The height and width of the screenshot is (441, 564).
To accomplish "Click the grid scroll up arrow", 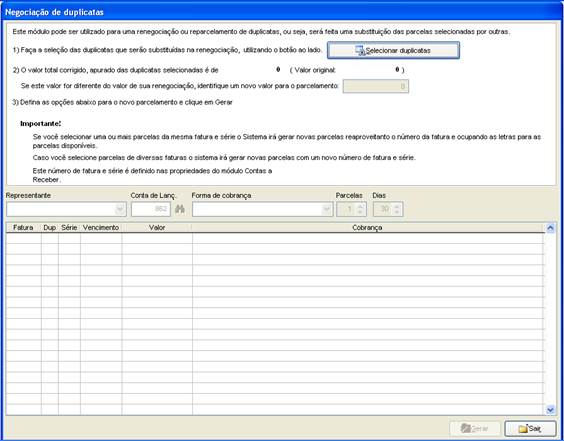I will click(x=550, y=228).
